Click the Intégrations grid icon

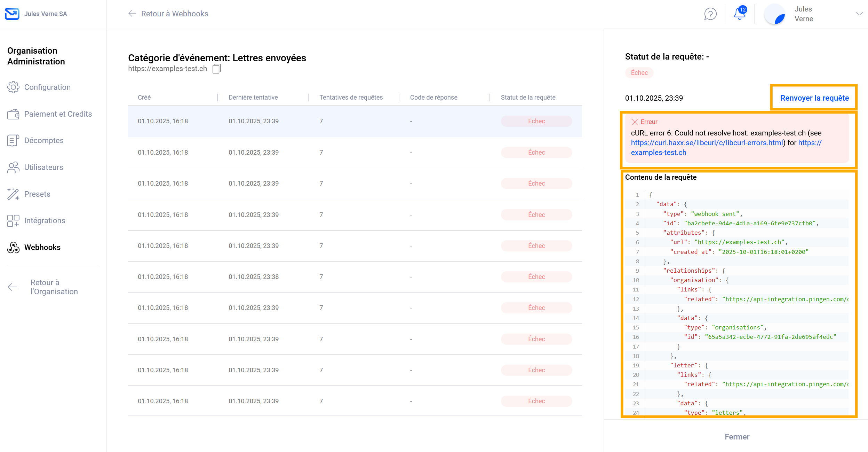coord(13,221)
